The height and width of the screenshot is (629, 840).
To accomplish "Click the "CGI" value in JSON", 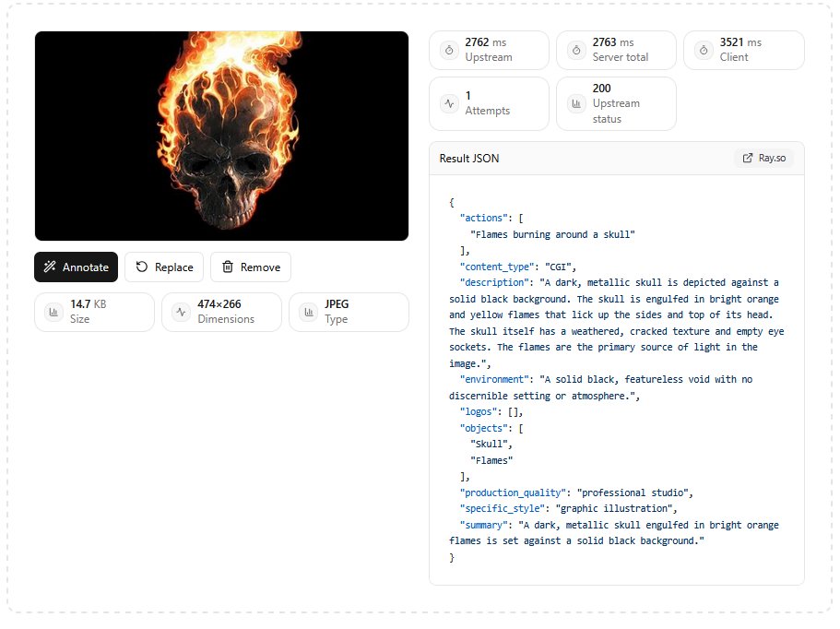I will coord(558,267).
